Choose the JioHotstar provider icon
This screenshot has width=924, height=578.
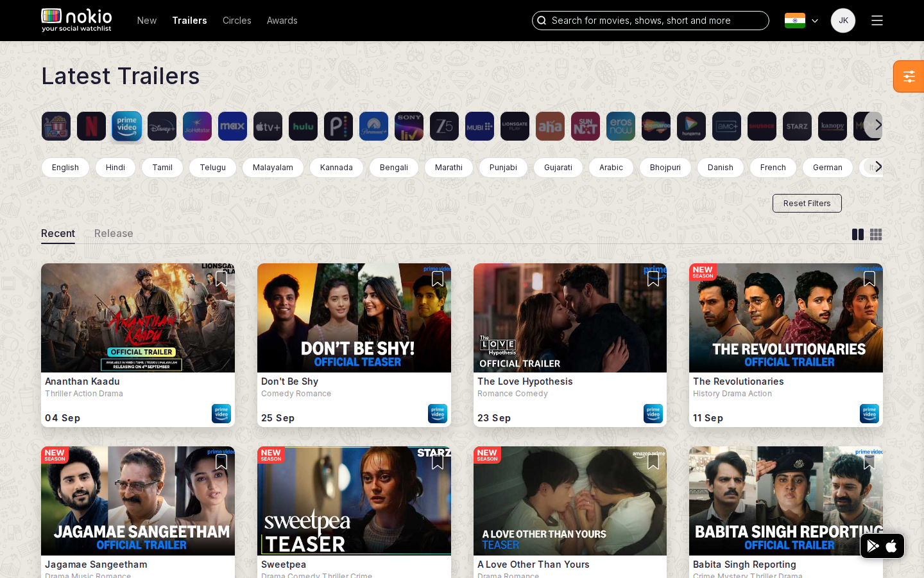coord(197,127)
